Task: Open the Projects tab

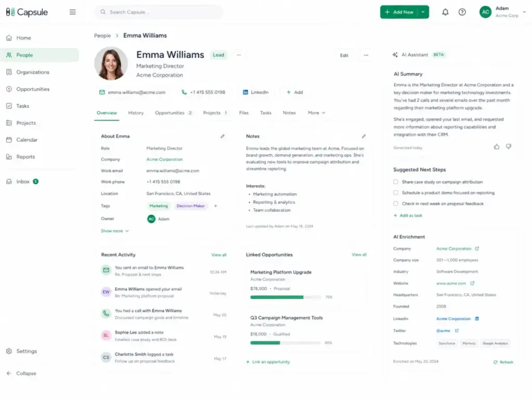Action: (216, 113)
